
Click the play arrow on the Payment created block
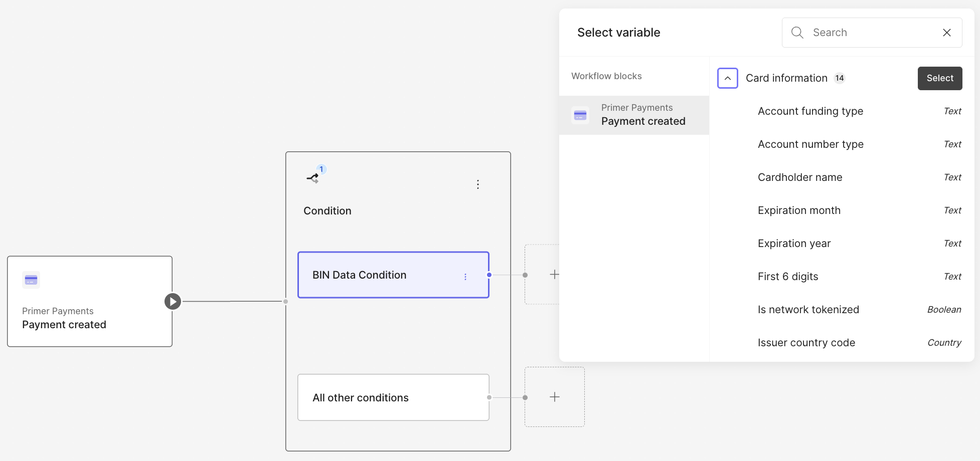pos(173,301)
